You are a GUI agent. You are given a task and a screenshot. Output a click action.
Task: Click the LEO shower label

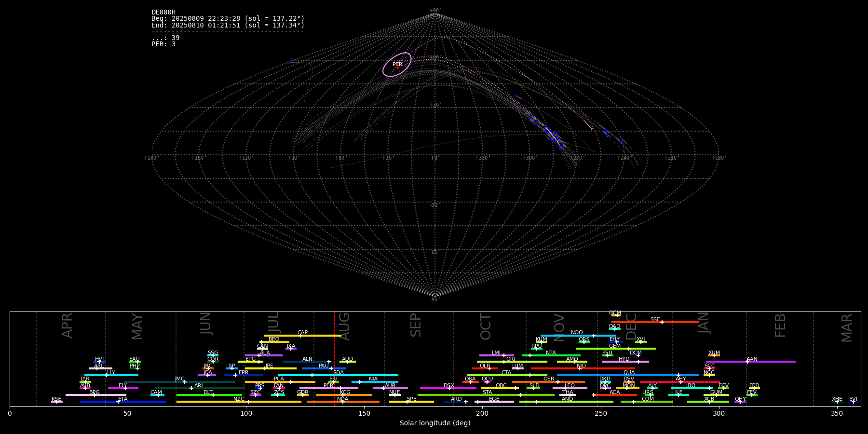click(570, 386)
